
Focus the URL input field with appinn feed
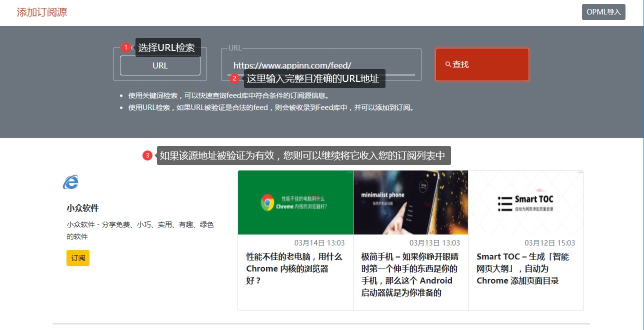321,65
